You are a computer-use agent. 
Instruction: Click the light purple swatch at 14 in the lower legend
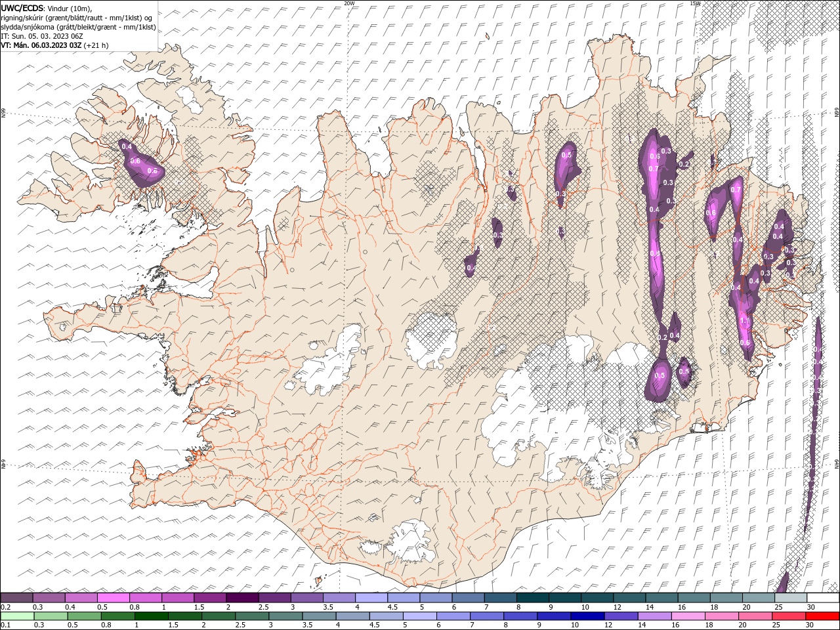click(654, 616)
